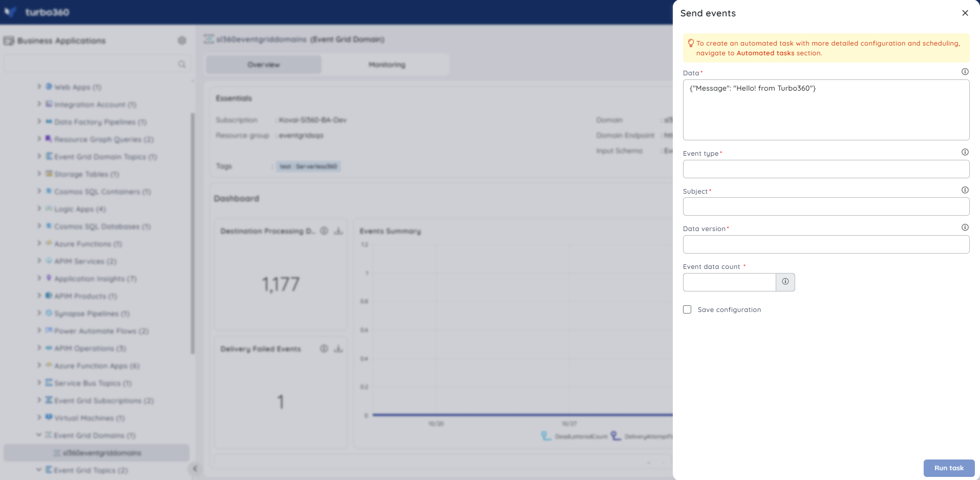Select Azure Functions tree item
Image resolution: width=980 pixels, height=480 pixels.
tap(88, 244)
